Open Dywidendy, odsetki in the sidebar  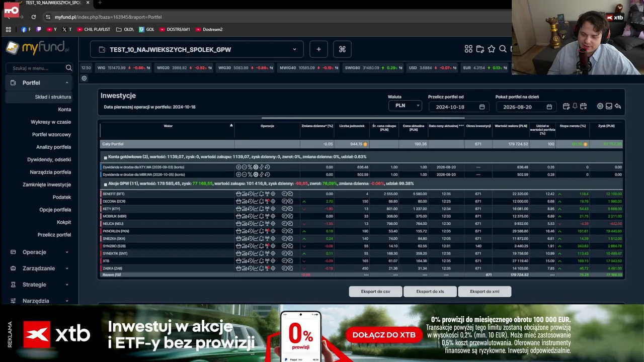(49, 160)
